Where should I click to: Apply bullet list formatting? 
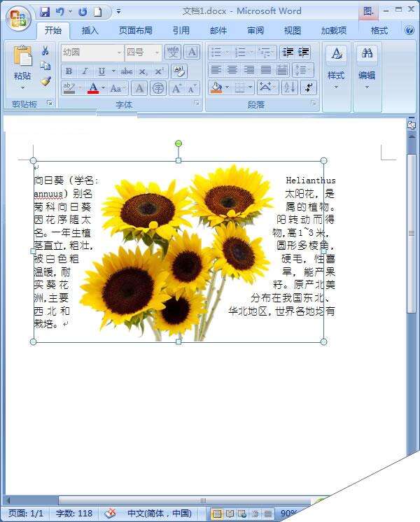[x=216, y=52]
